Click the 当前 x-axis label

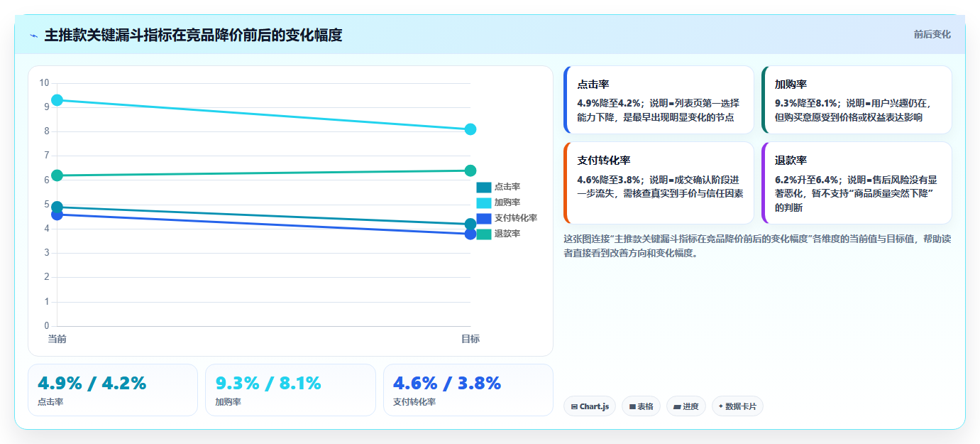57,339
